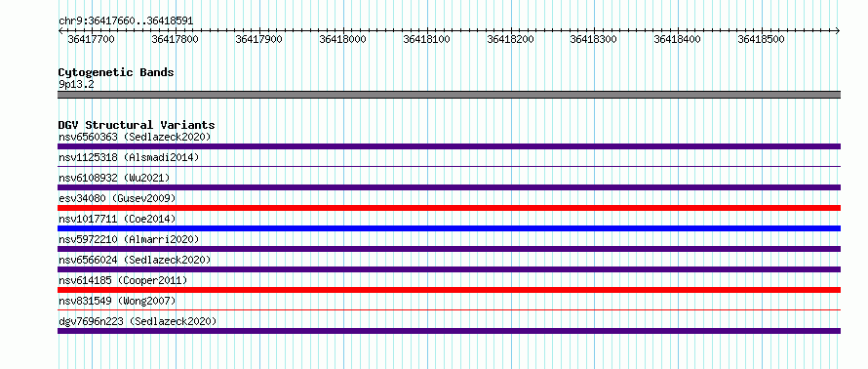Click the DGV Structural Variants track title

137,125
